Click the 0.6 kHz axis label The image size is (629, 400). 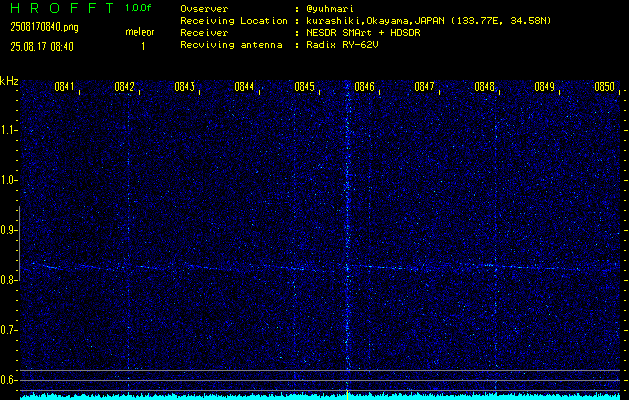pyautogui.click(x=8, y=380)
